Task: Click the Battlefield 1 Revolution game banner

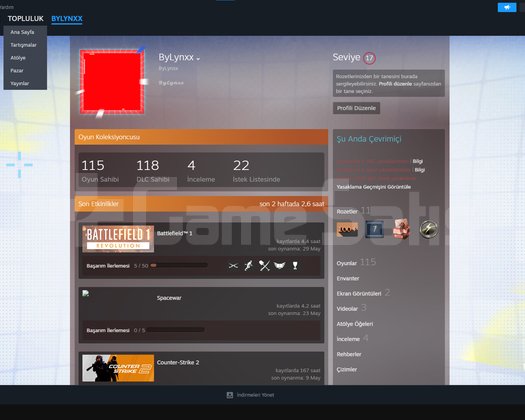Action: pos(118,238)
